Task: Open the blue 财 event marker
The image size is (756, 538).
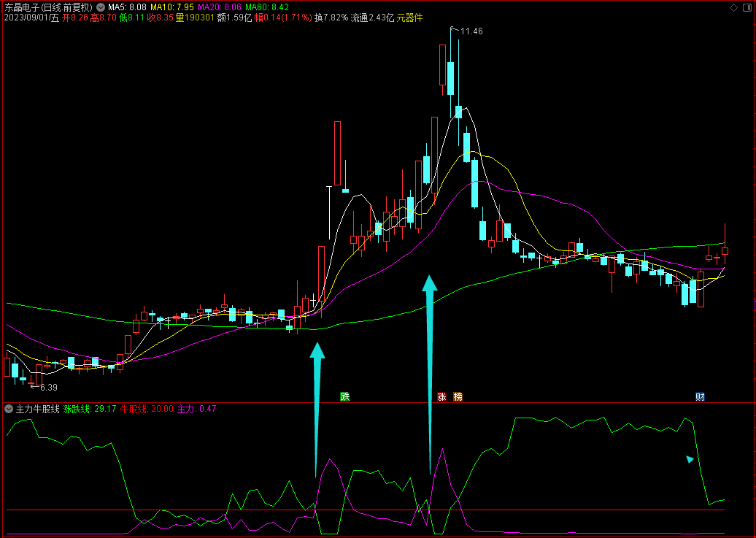Action: point(700,396)
